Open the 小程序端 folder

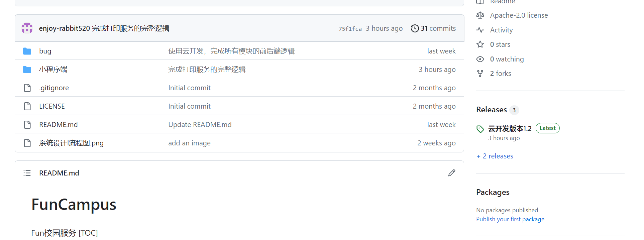[x=53, y=70]
